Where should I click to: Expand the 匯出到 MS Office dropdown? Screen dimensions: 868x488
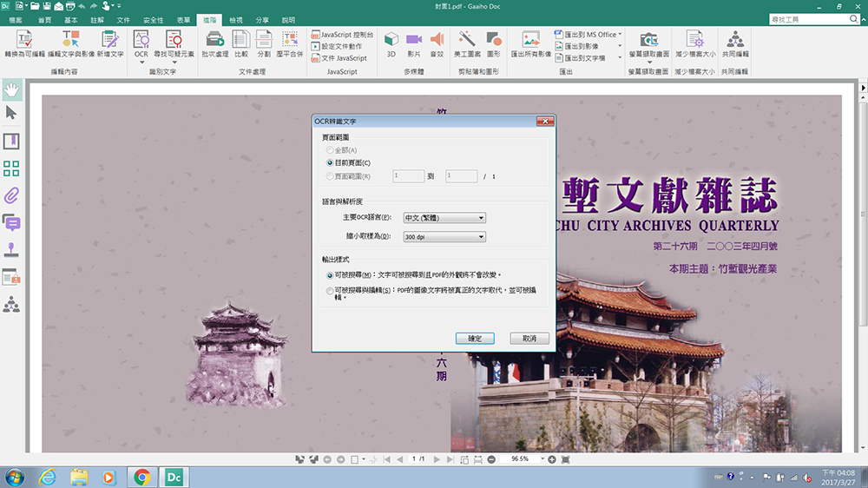[x=621, y=35]
